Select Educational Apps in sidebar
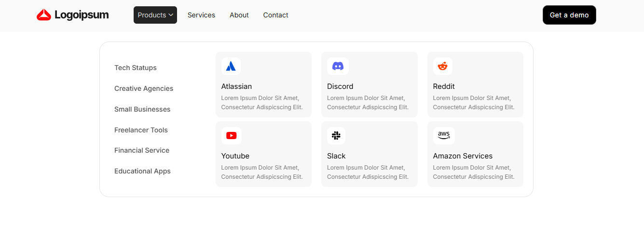This screenshot has width=644, height=229. point(142,171)
